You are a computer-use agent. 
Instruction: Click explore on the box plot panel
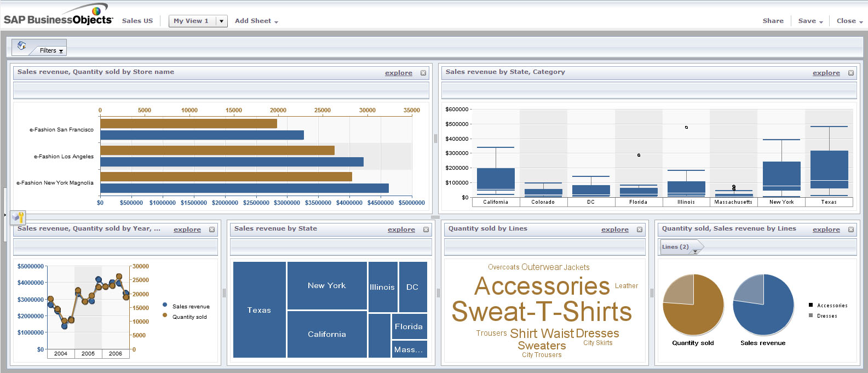826,73
